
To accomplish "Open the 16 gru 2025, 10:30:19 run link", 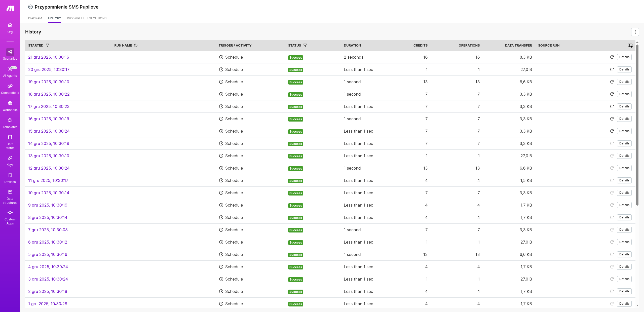I will [x=49, y=119].
